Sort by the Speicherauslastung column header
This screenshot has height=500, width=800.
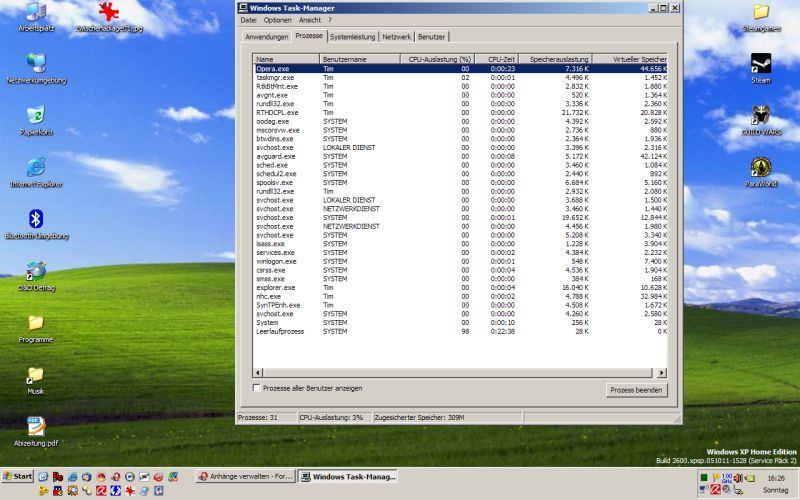(555, 59)
